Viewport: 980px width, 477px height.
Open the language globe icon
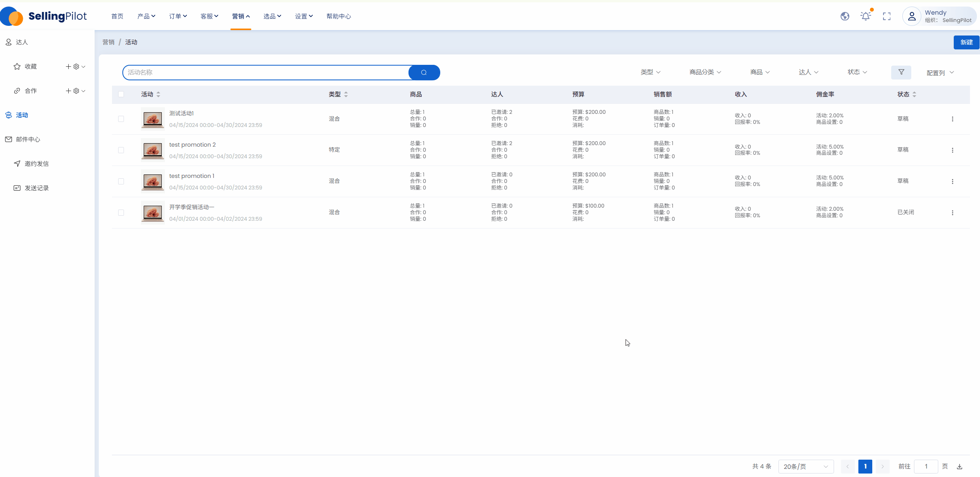845,16
